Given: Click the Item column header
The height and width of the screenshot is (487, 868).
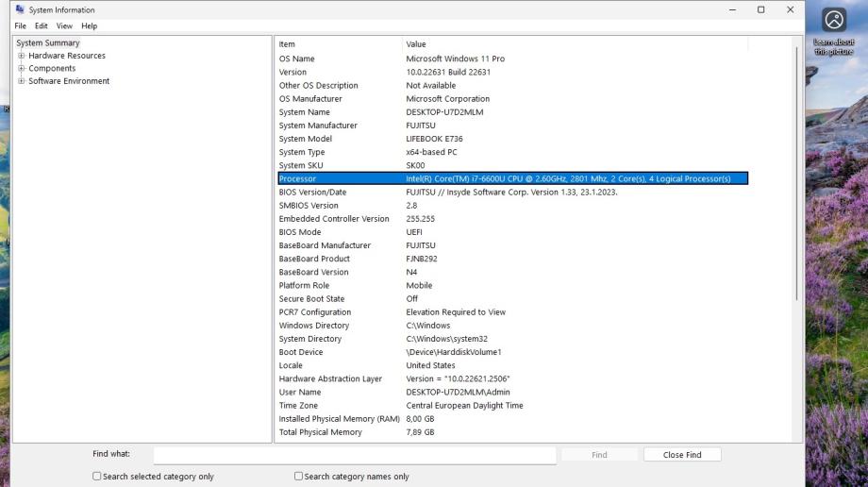Looking at the screenshot, I should (339, 43).
